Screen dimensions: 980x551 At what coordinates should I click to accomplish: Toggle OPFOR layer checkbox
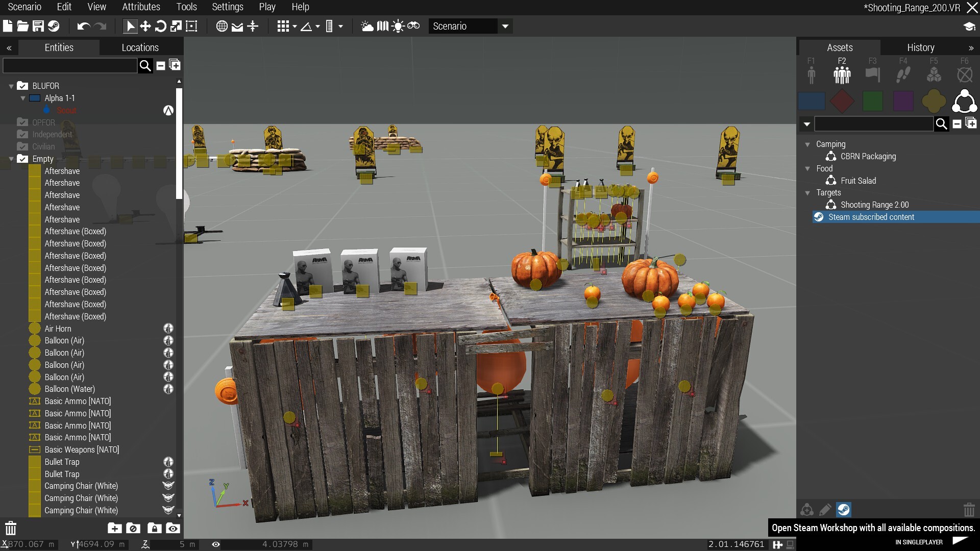point(22,122)
